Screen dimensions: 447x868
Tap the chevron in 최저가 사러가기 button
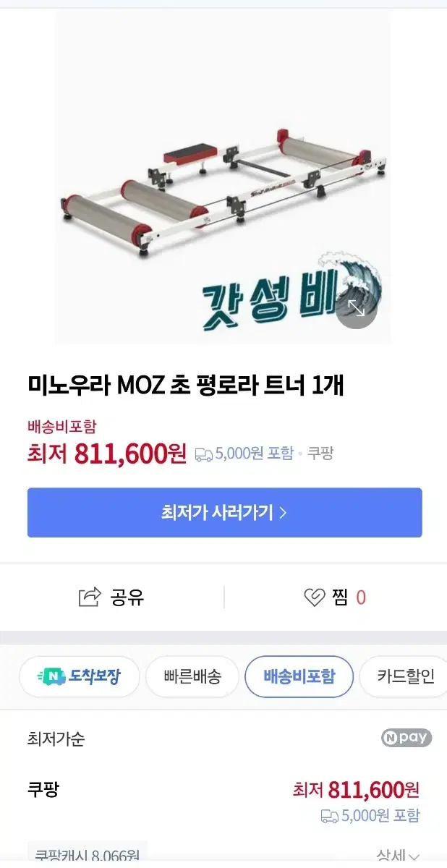click(x=283, y=513)
